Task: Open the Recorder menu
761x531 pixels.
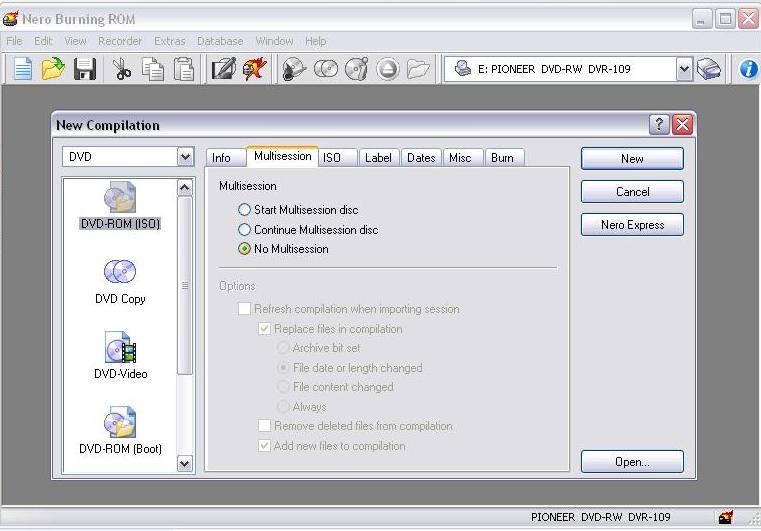Action: pos(120,41)
